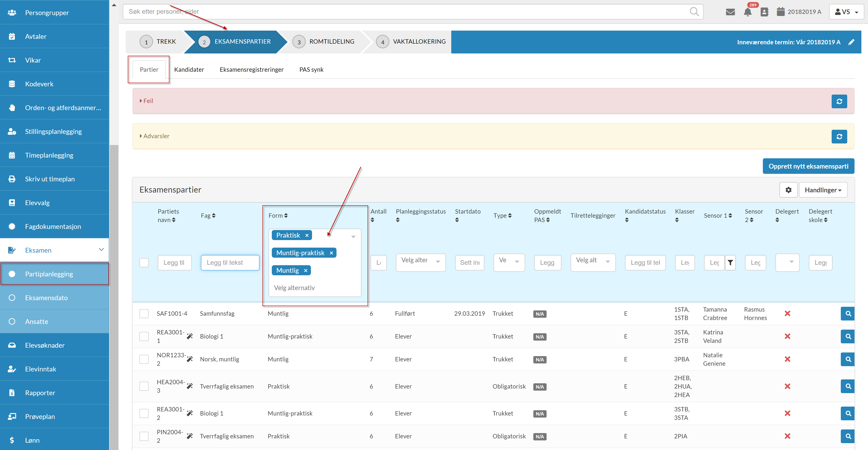Expand the Advarsler section

154,136
